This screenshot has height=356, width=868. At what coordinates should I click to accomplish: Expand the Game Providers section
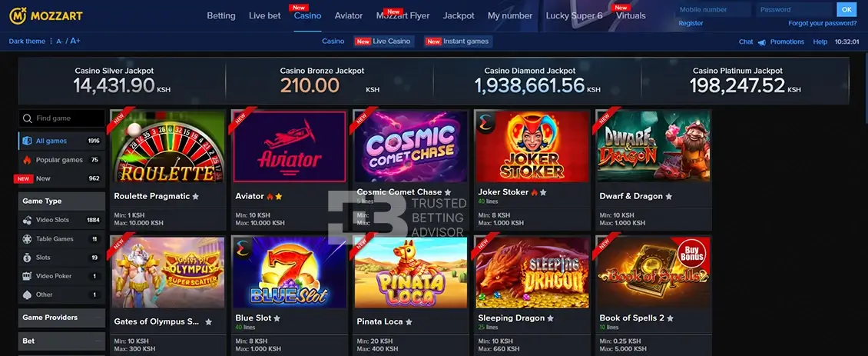tap(61, 318)
